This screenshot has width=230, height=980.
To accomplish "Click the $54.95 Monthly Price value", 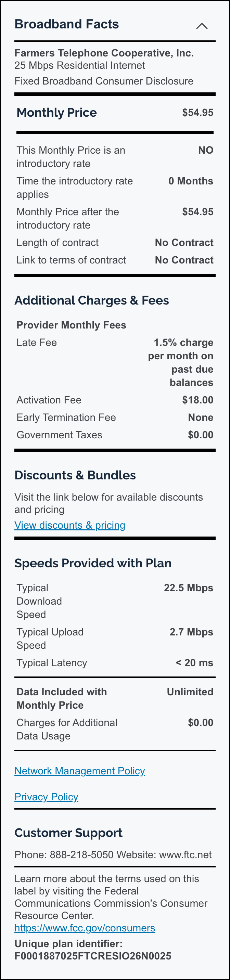I will 197,113.
